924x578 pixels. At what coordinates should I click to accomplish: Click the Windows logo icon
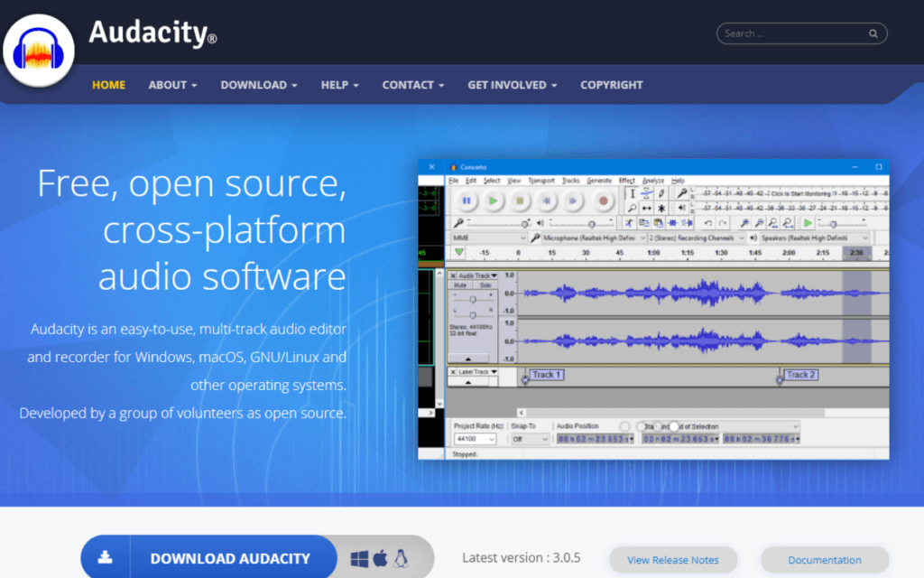click(359, 558)
